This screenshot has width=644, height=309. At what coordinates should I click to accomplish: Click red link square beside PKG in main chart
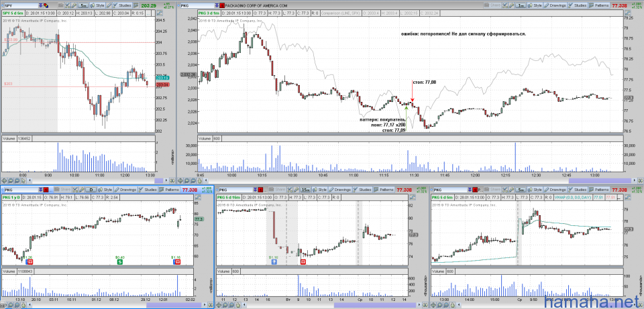coord(222,5)
